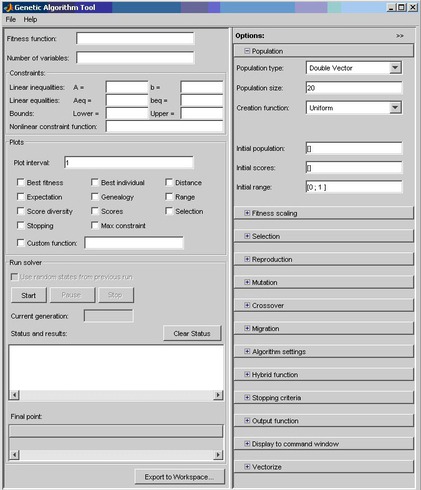Click the Status and results text area
This screenshot has width=421, height=490.
tap(116, 368)
